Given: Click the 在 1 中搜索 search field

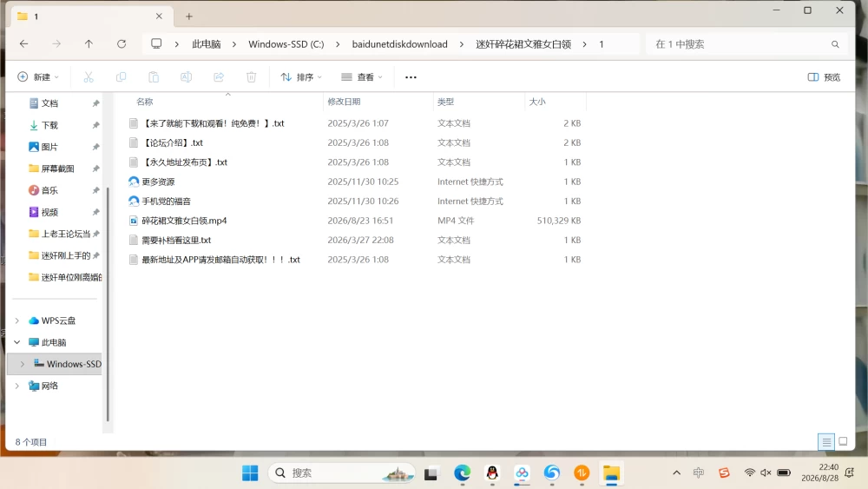Looking at the screenshot, I should 747,44.
